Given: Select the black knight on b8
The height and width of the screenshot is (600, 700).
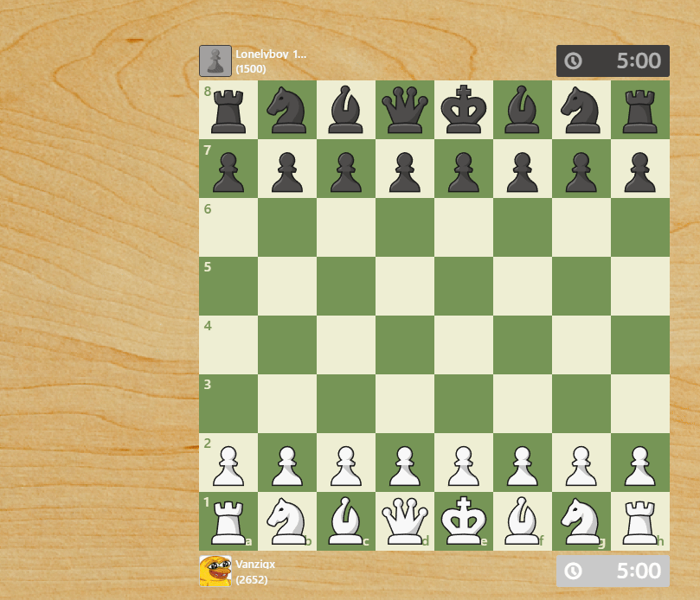Looking at the screenshot, I should (287, 110).
